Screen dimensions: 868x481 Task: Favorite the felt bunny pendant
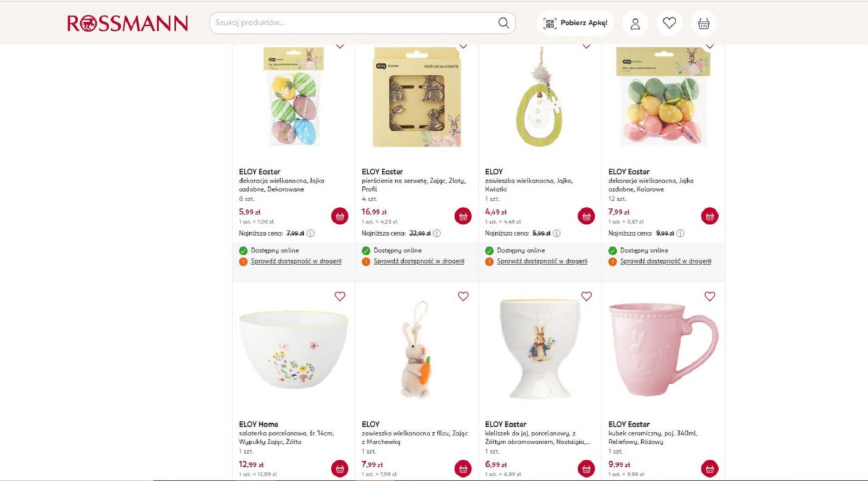click(x=463, y=296)
